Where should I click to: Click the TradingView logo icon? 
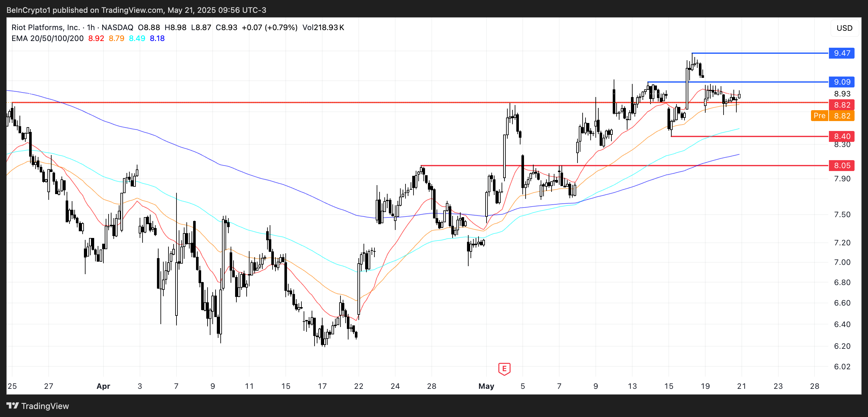(x=12, y=405)
